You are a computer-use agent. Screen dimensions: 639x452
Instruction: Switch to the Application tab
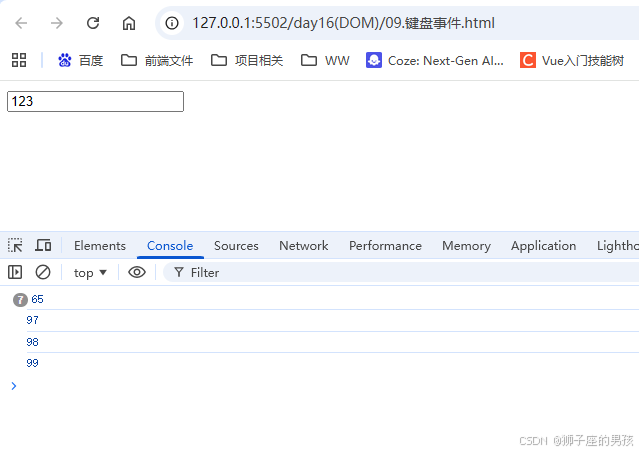coord(544,246)
